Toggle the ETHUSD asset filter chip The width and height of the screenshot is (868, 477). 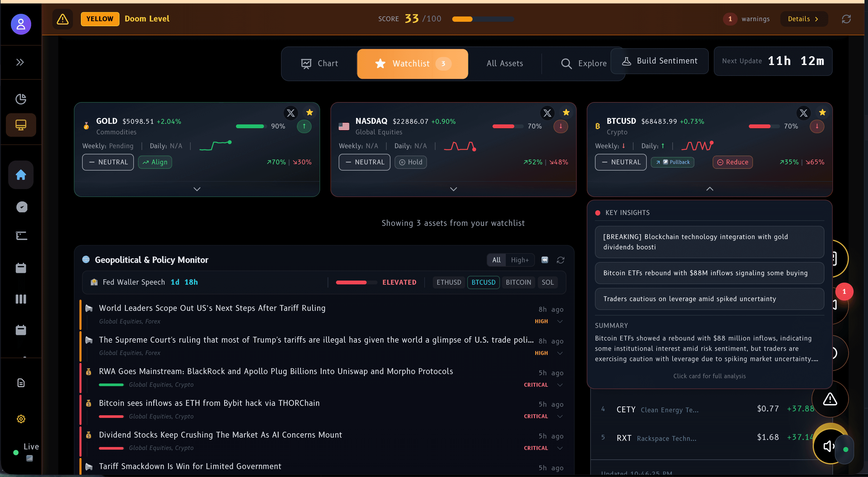click(448, 282)
